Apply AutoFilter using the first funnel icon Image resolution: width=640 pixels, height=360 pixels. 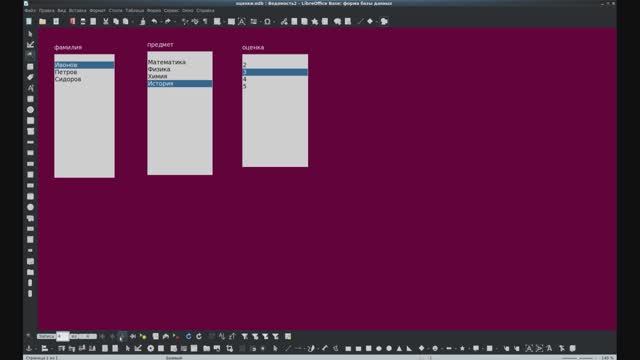[244, 336]
